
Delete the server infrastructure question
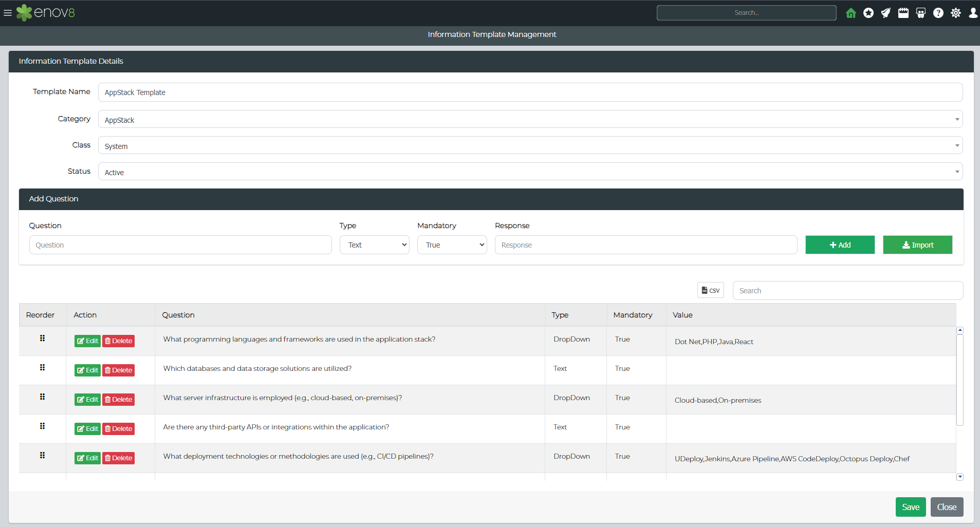pyautogui.click(x=118, y=400)
